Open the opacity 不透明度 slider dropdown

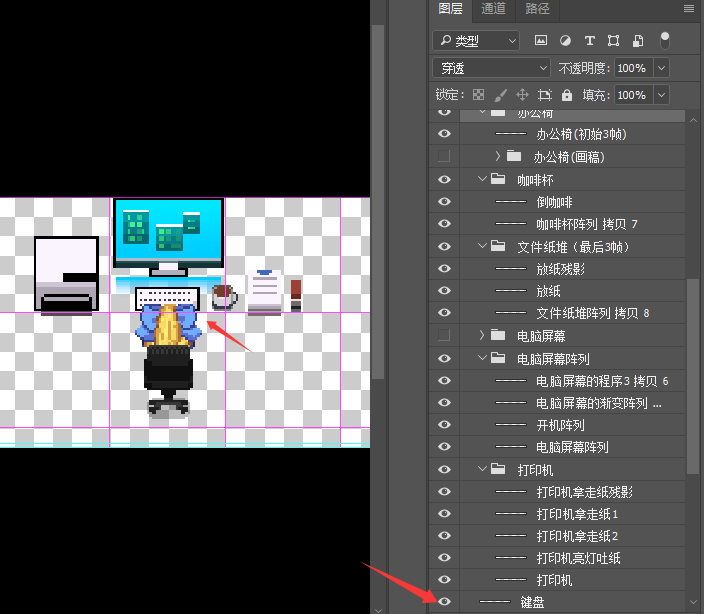click(661, 68)
